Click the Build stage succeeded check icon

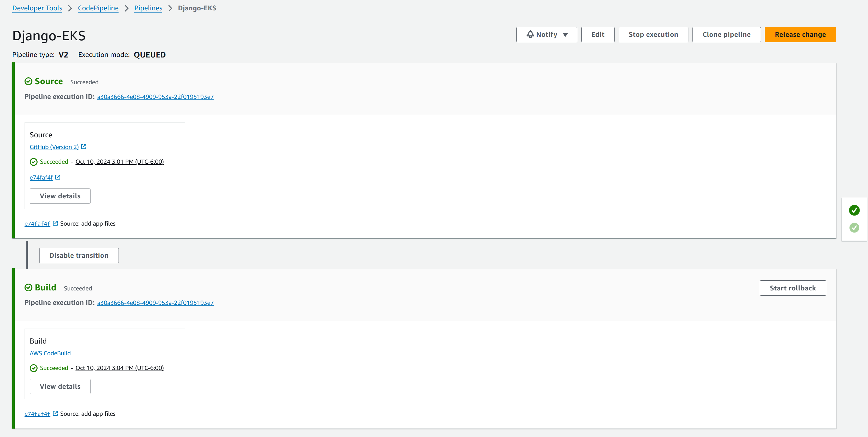pyautogui.click(x=29, y=288)
